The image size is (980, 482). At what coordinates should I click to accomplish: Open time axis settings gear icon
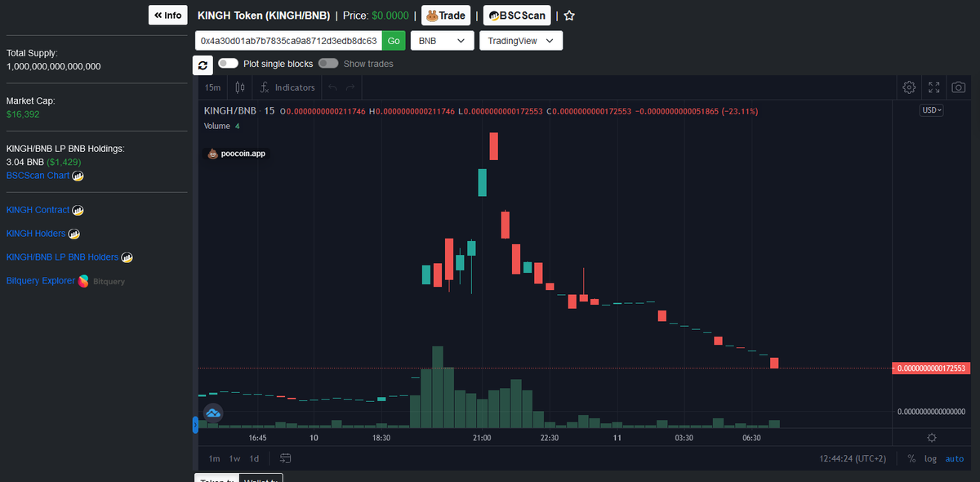pos(932,438)
